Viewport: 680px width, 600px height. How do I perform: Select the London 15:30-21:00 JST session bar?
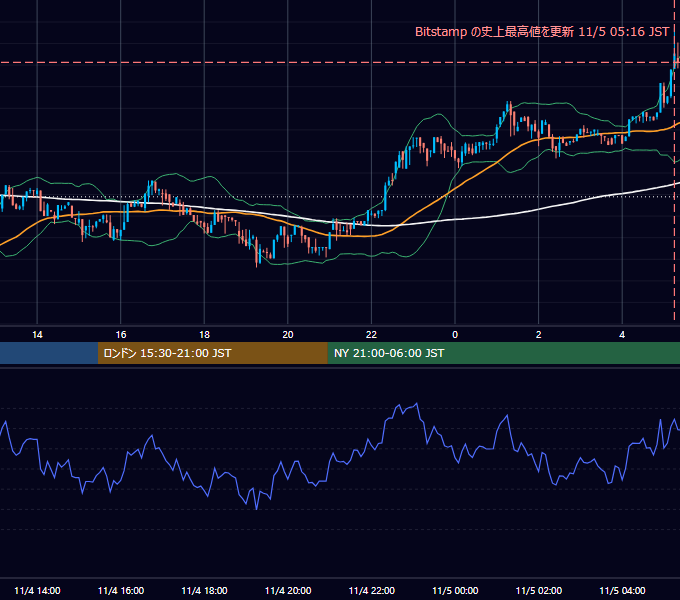coord(212,353)
